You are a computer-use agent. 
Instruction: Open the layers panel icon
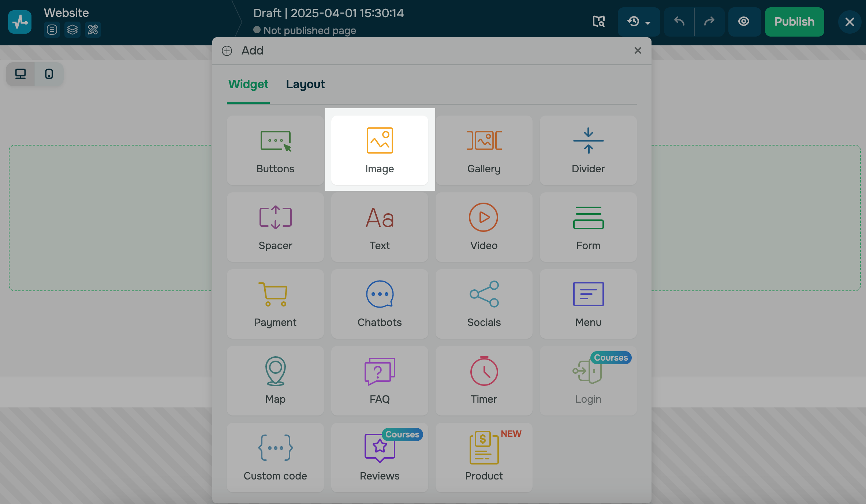pos(72,30)
